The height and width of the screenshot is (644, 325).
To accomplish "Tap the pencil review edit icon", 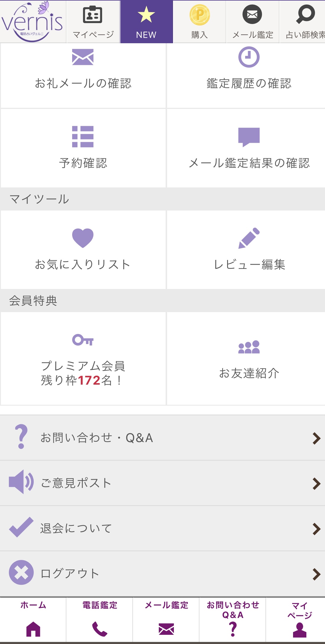I will point(249,238).
